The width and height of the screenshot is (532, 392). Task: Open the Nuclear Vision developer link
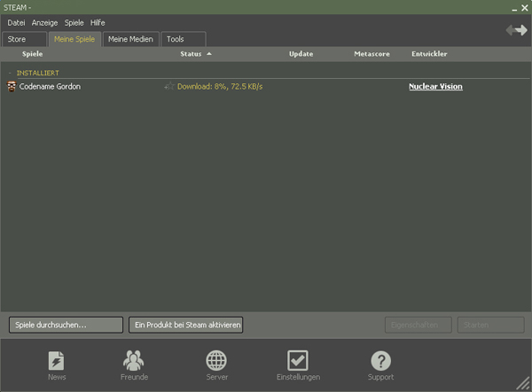(435, 87)
